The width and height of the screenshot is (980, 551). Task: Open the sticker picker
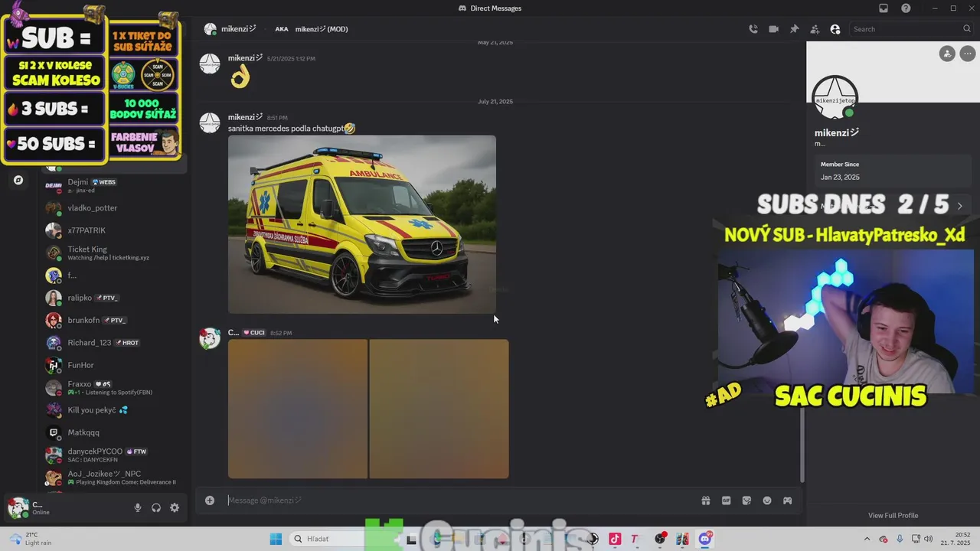coord(746,500)
